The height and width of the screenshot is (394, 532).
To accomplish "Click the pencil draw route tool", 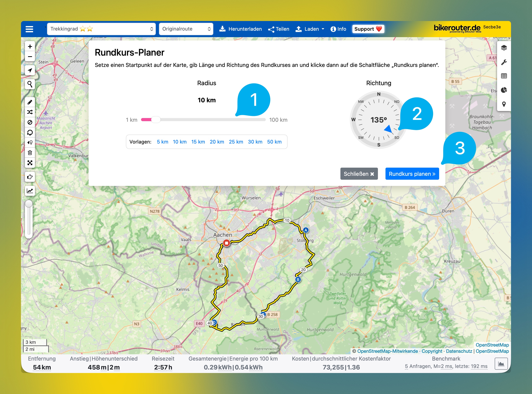I will click(x=30, y=102).
